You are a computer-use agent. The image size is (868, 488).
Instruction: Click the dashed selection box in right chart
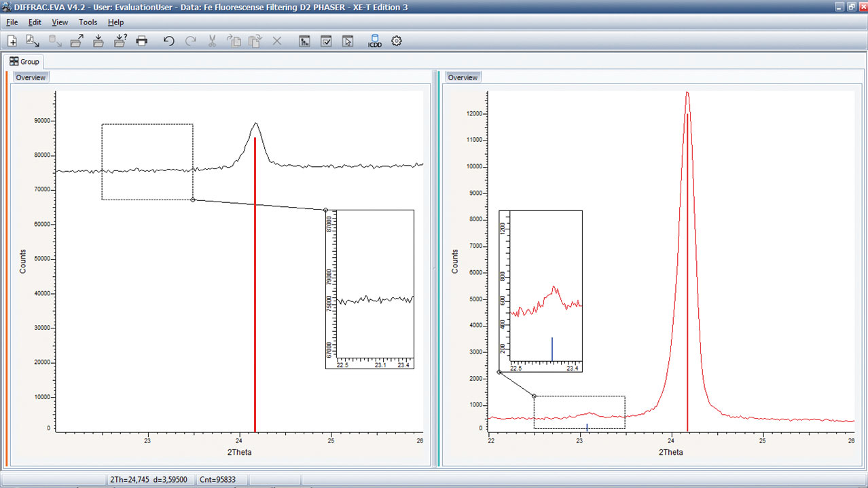579,412
